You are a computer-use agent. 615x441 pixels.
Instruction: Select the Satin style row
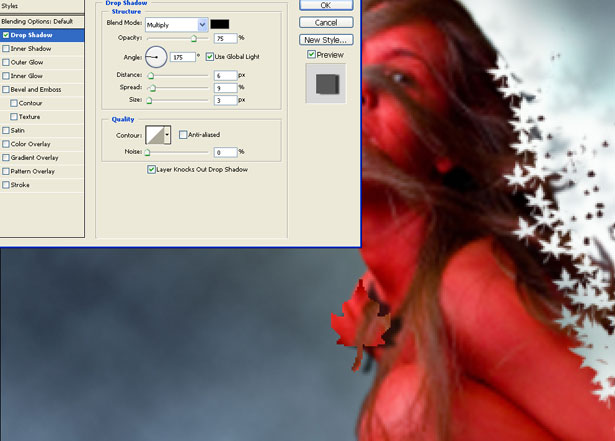(42, 130)
